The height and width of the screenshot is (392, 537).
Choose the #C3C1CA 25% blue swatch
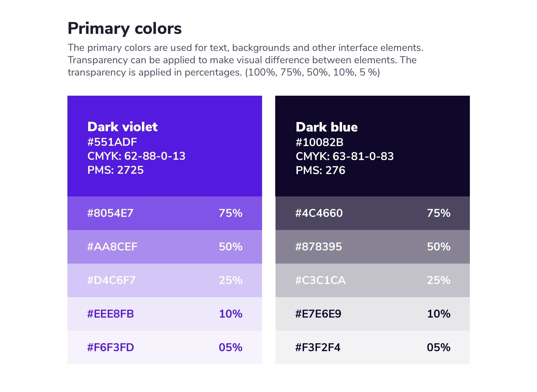[373, 280]
